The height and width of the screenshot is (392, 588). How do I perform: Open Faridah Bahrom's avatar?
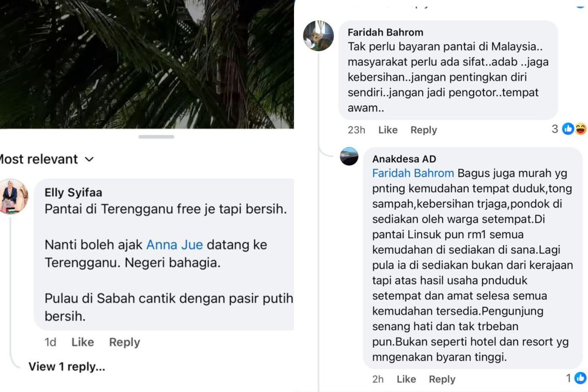319,36
